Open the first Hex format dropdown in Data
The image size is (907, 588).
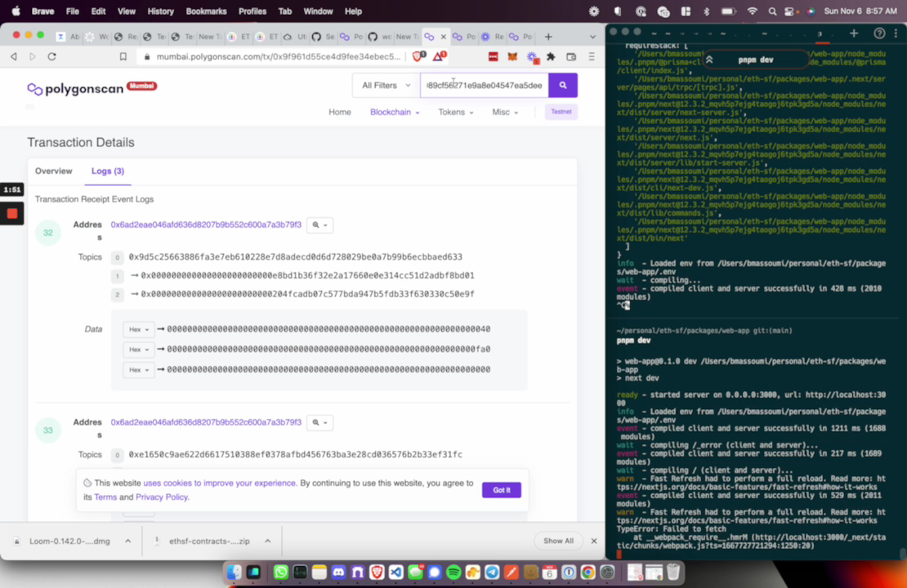[x=138, y=329]
